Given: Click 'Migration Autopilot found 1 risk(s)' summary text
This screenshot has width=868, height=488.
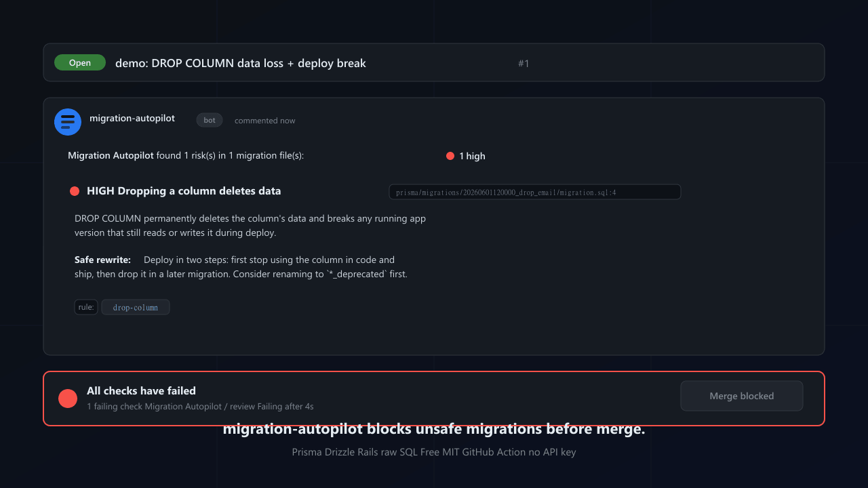Looking at the screenshot, I should point(186,156).
